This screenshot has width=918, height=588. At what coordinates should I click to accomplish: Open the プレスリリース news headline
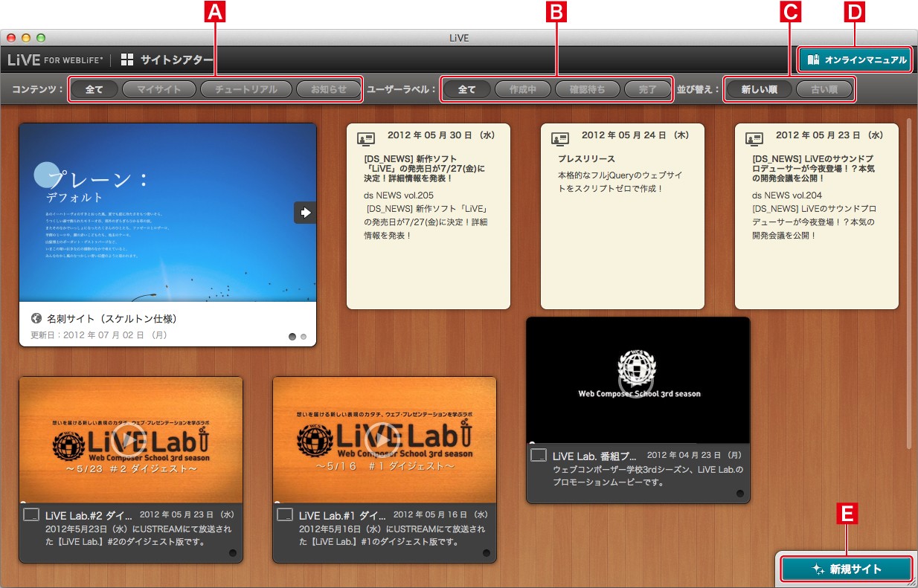click(x=587, y=159)
